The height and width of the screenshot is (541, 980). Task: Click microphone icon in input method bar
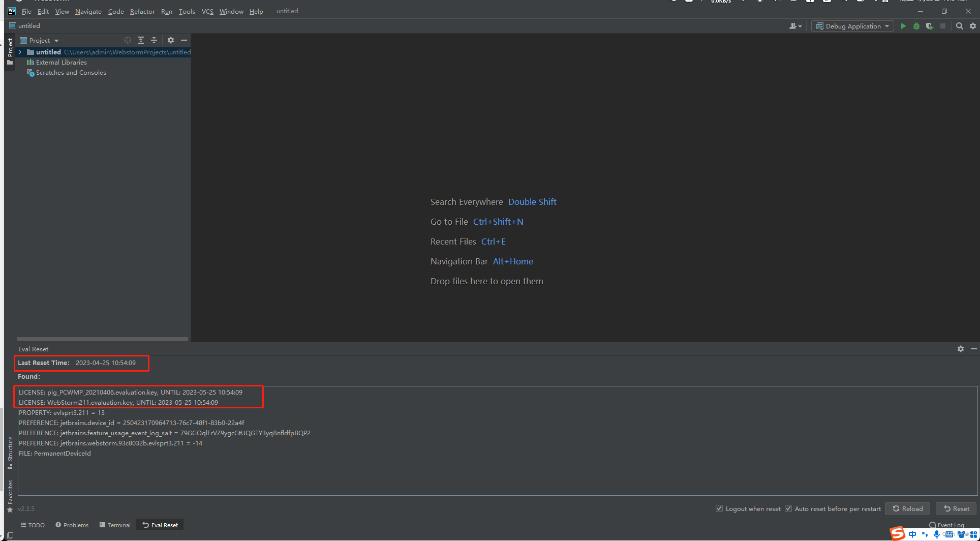click(936, 534)
